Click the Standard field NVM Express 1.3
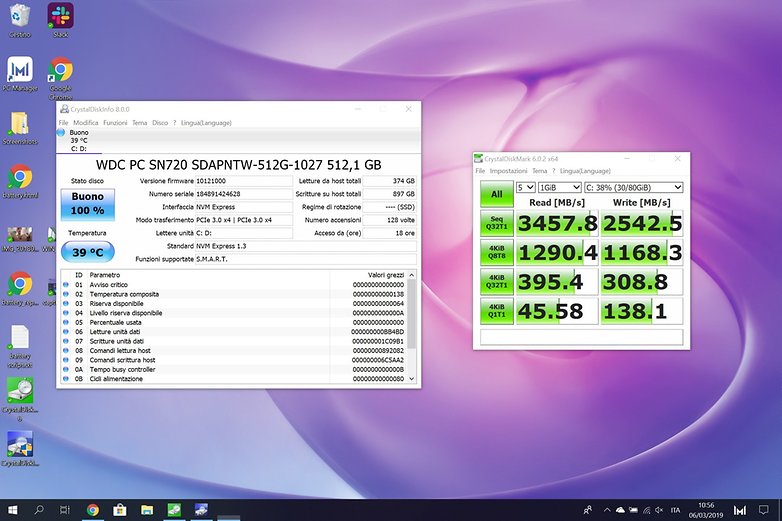The image size is (782, 521). [306, 246]
